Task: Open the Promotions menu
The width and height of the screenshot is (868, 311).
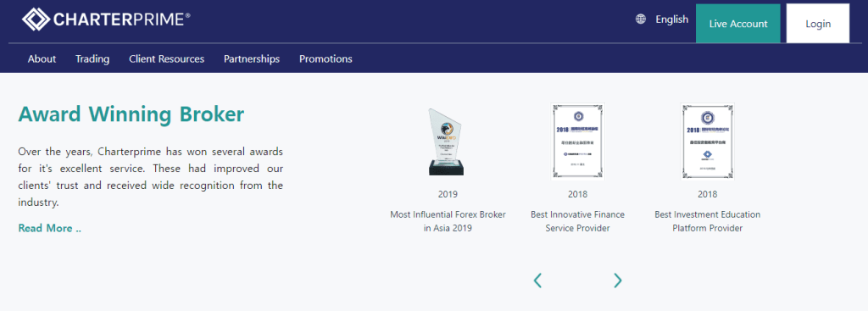Action: 325,58
